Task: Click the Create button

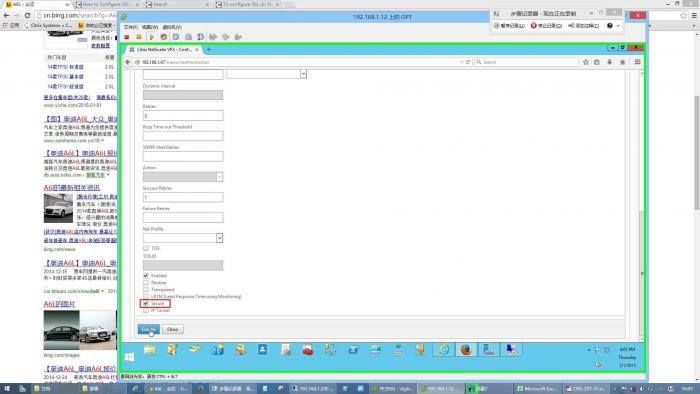Action: point(148,329)
